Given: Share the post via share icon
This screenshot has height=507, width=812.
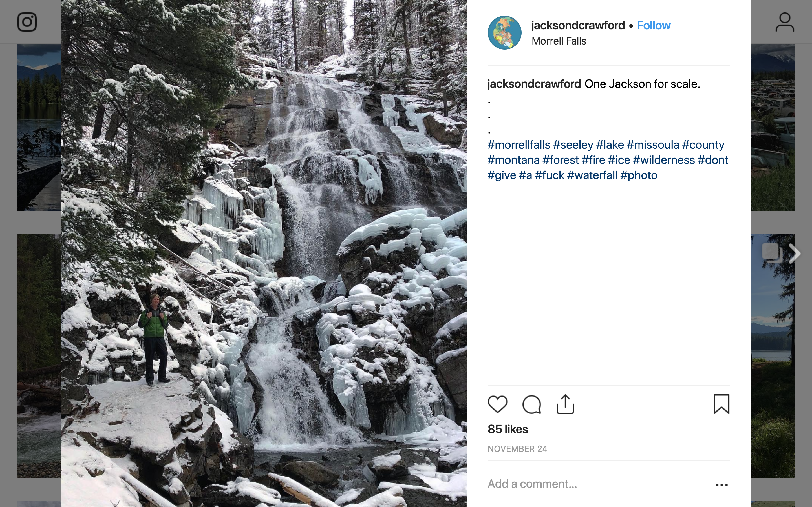Looking at the screenshot, I should tap(565, 404).
